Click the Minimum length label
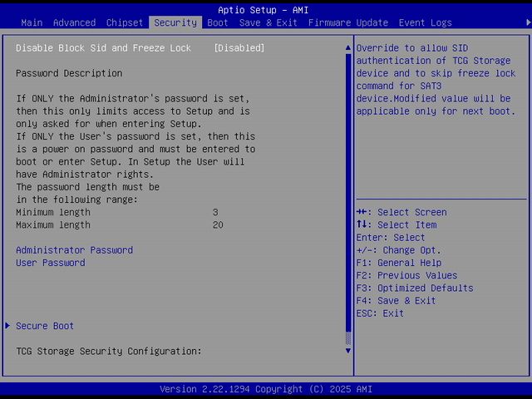Viewport: 532px width, 399px height. (x=53, y=212)
